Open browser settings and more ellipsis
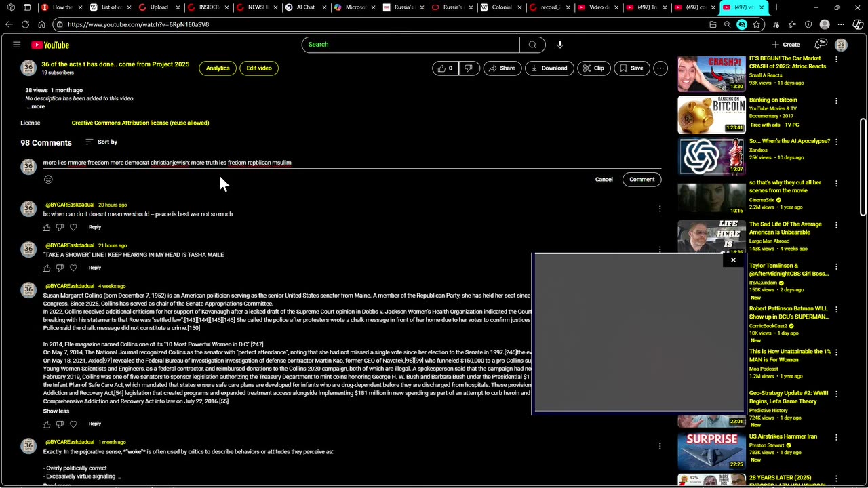Screen dimensions: 868x488 click(x=841, y=24)
